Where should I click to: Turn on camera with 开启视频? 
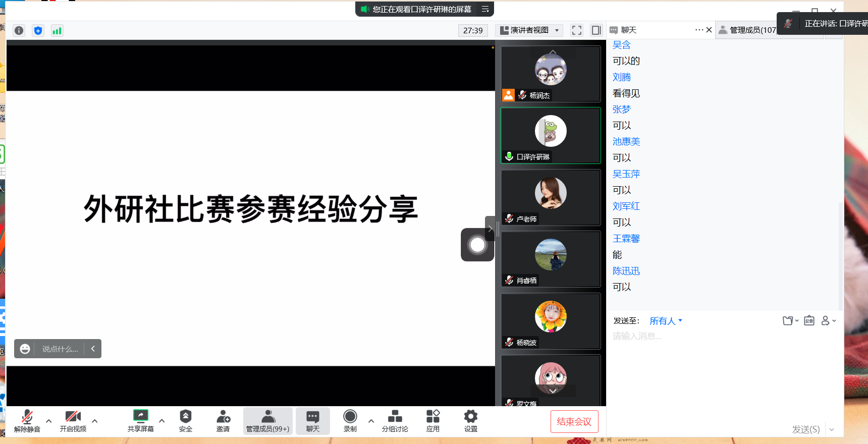coord(73,421)
